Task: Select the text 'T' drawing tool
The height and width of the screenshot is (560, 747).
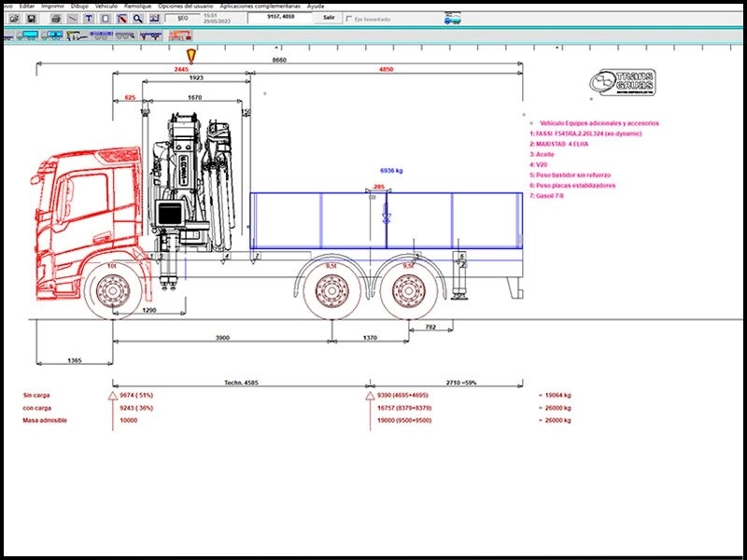Action: tap(89, 18)
